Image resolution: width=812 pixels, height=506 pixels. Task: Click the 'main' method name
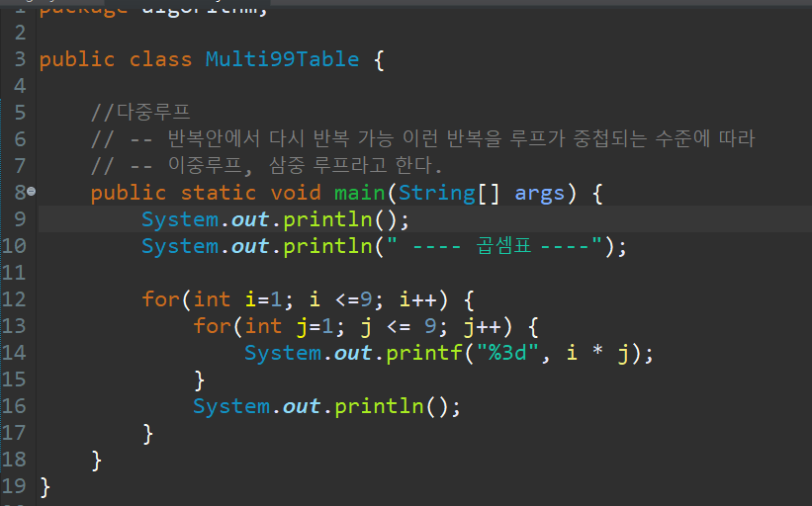pos(359,193)
